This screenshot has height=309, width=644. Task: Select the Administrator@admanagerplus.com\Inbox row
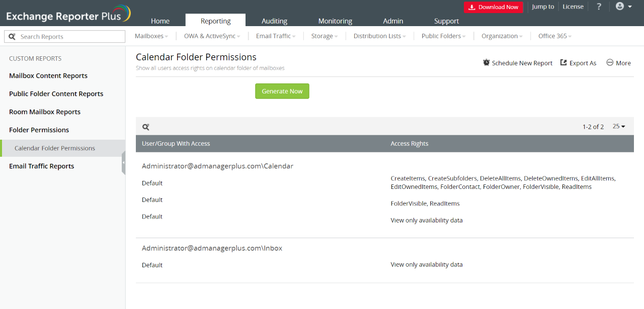[212, 248]
